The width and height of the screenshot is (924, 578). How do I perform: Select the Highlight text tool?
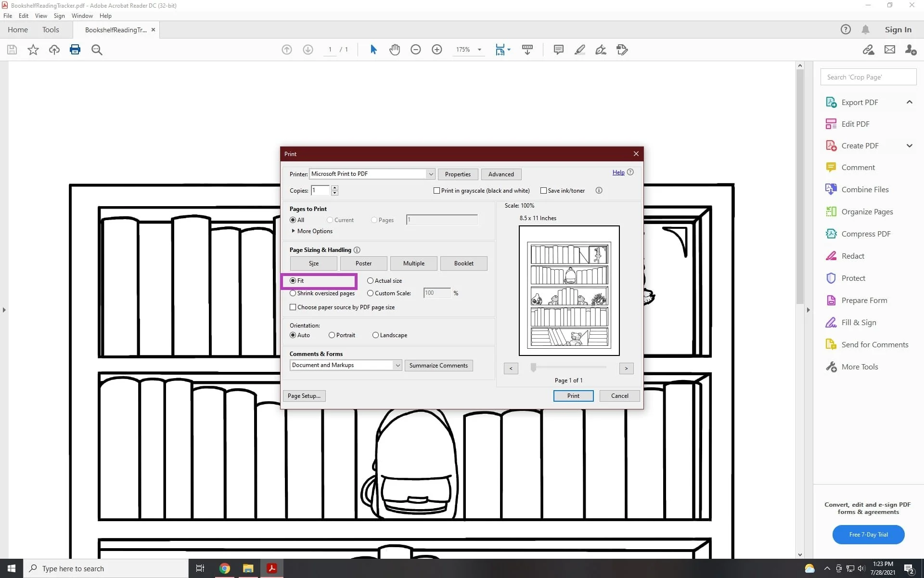point(580,49)
